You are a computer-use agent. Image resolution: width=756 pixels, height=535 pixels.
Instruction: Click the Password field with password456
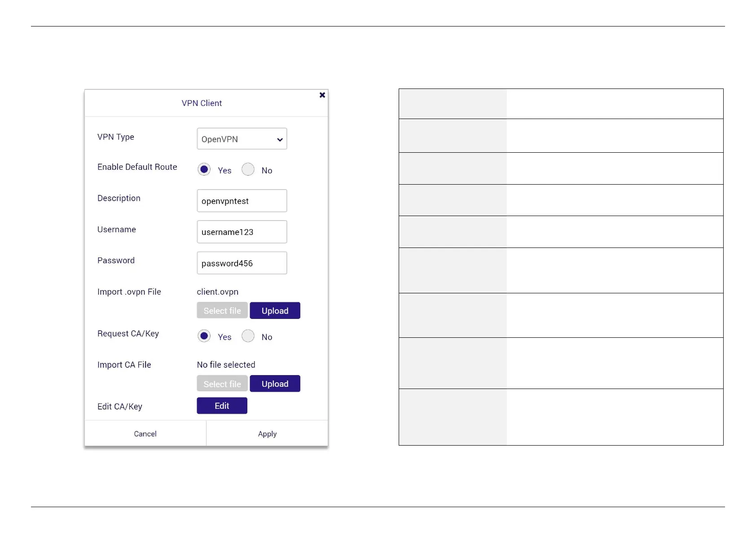(242, 263)
